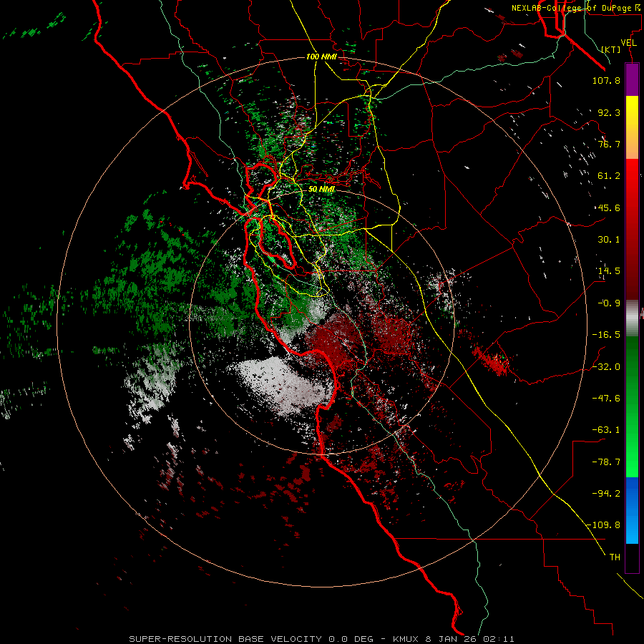Select the -63.1 legend value
This screenshot has height=644, width=644.
click(606, 430)
